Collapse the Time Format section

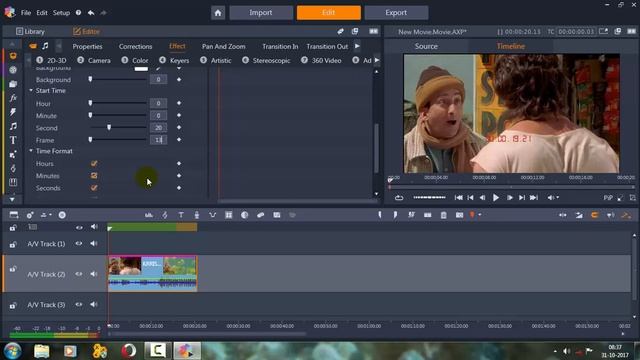(x=31, y=151)
